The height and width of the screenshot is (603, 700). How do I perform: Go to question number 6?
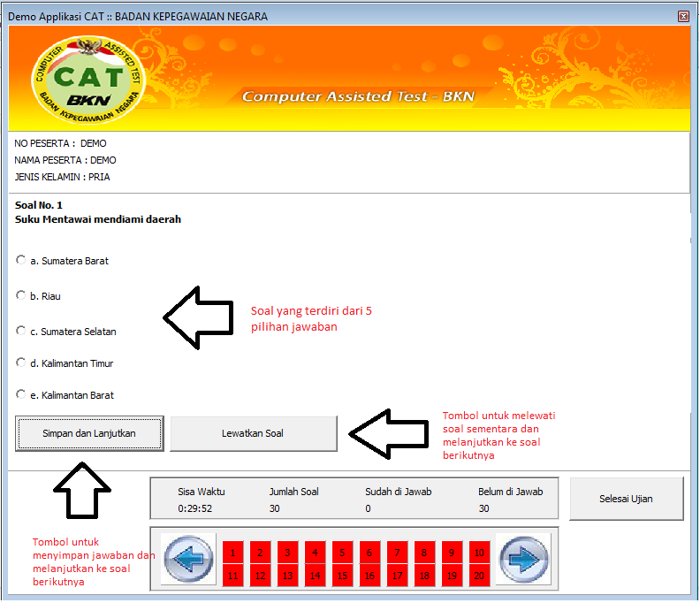pyautogui.click(x=369, y=553)
